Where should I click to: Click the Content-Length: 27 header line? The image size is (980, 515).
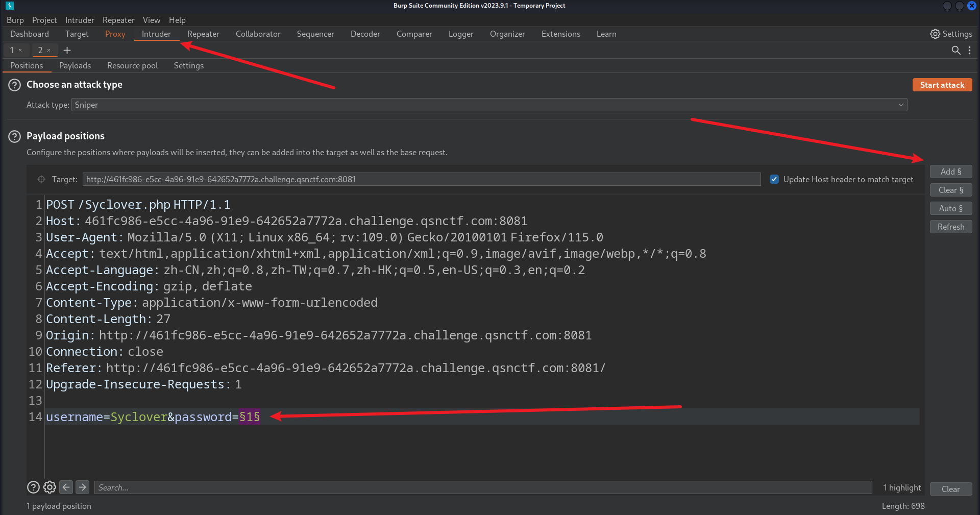pos(108,319)
